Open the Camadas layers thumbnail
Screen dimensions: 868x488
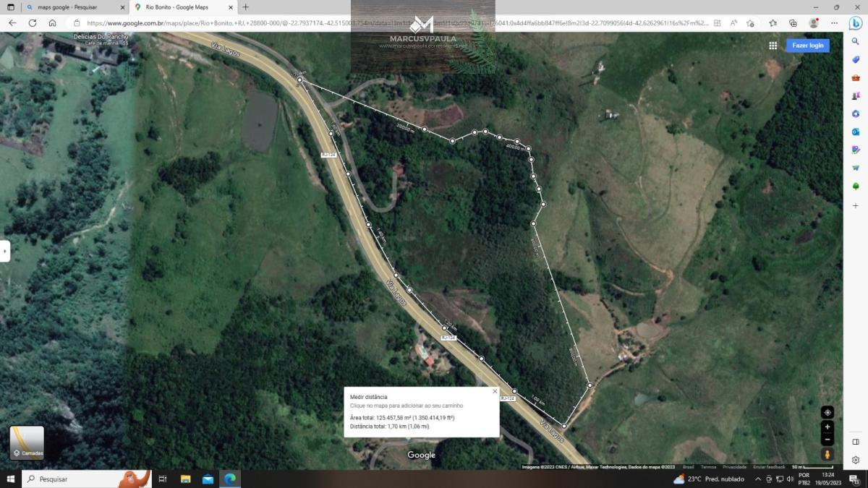[x=27, y=442]
